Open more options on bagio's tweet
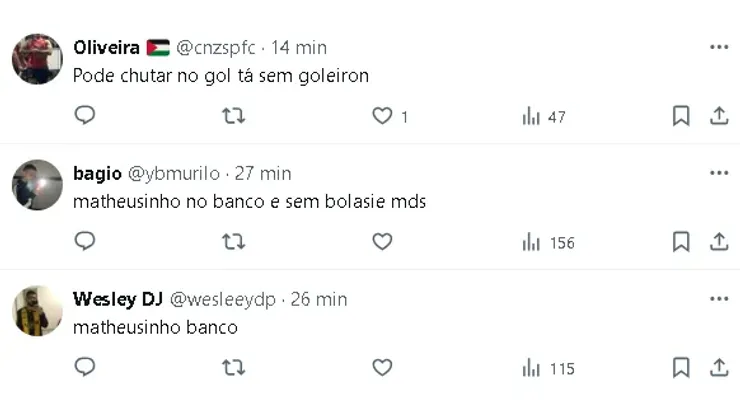 coord(719,173)
